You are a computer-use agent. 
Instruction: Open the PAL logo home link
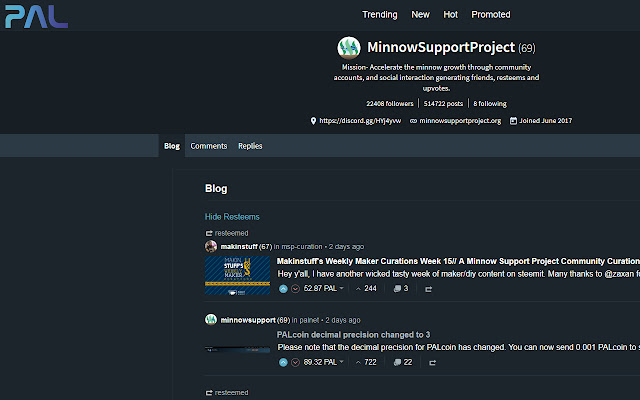pos(36,16)
